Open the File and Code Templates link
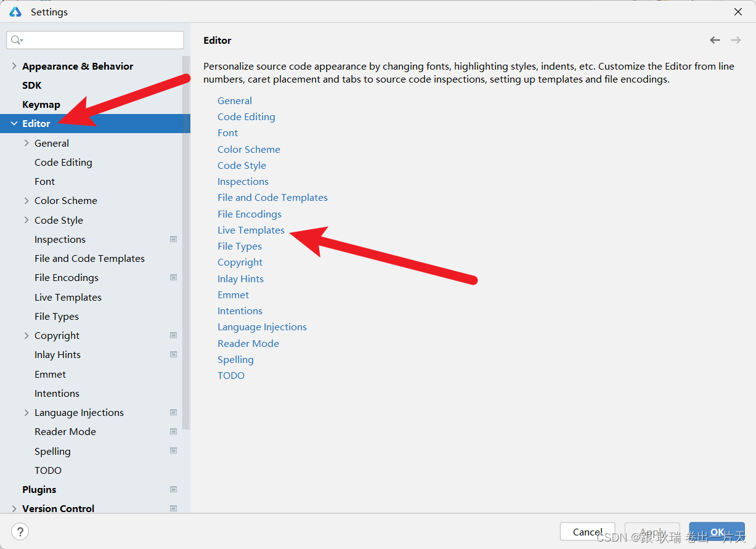Viewport: 756px width, 549px height. pos(272,197)
